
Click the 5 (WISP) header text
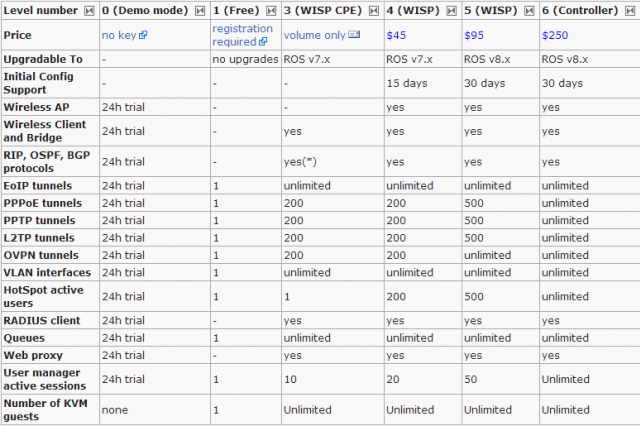point(491,11)
